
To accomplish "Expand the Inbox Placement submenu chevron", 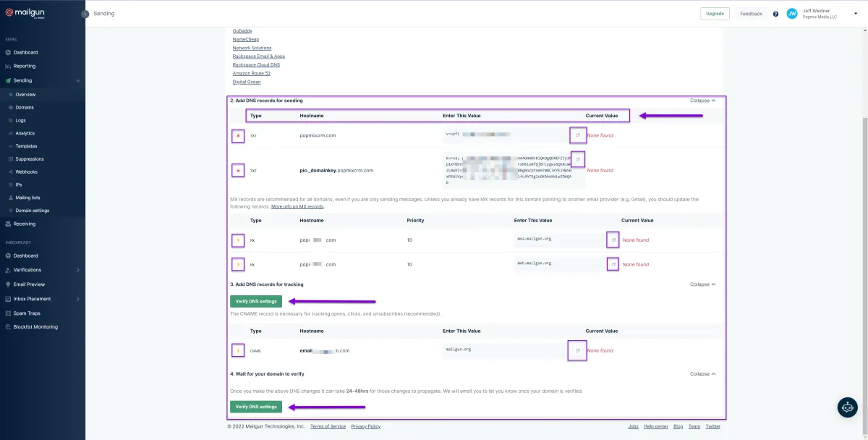I will tap(77, 299).
